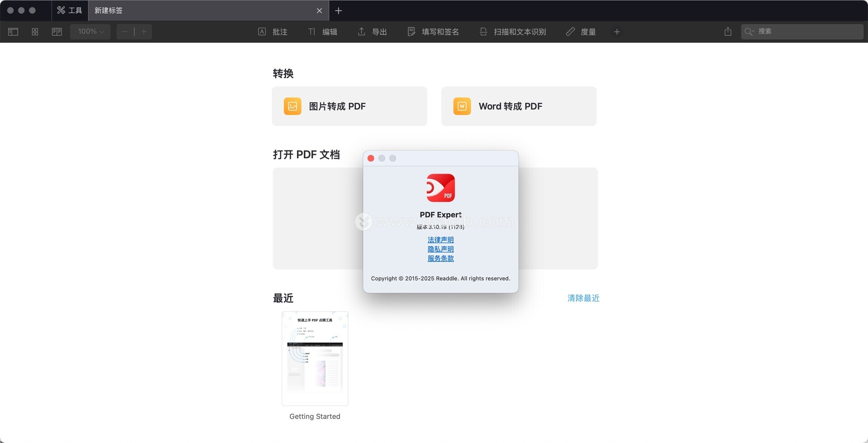The width and height of the screenshot is (868, 443).
Task: Click the PDF Expert title text
Action: [x=441, y=215]
